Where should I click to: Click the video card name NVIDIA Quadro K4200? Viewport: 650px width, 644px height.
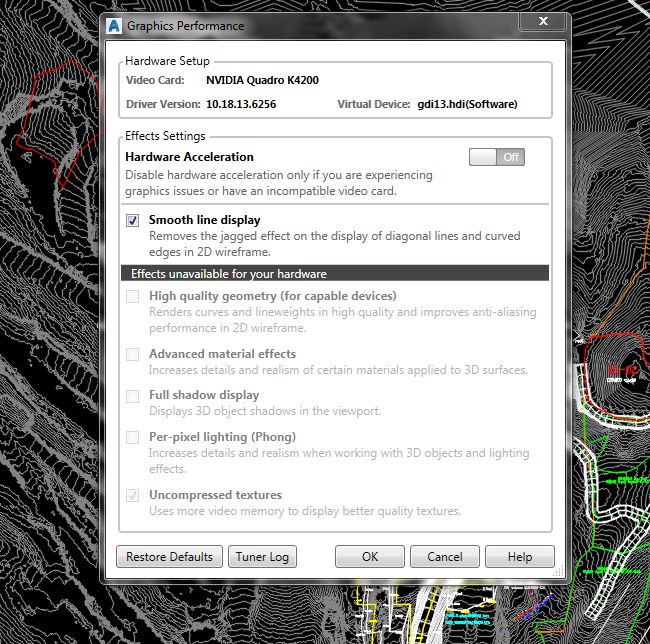click(262, 80)
